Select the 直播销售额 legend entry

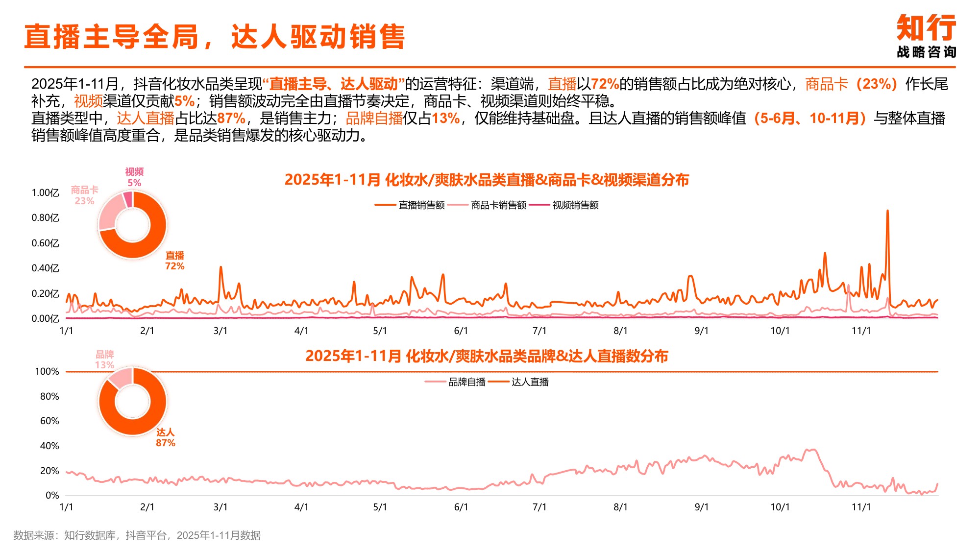(410, 205)
